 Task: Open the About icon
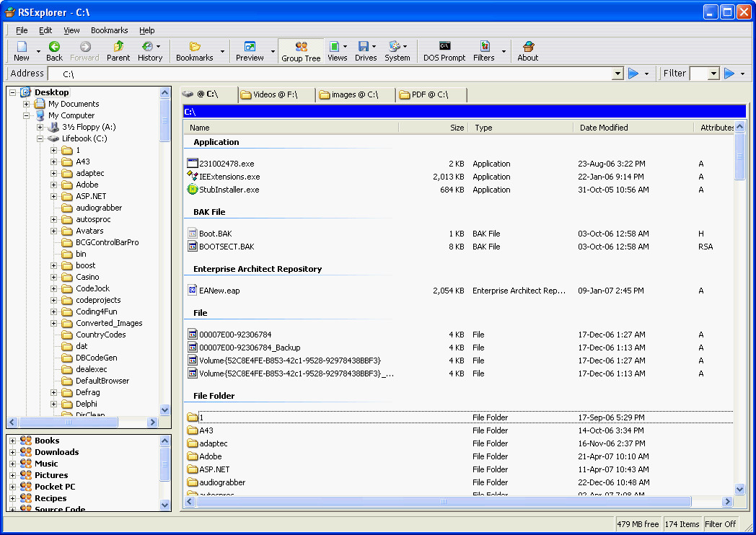click(x=528, y=46)
